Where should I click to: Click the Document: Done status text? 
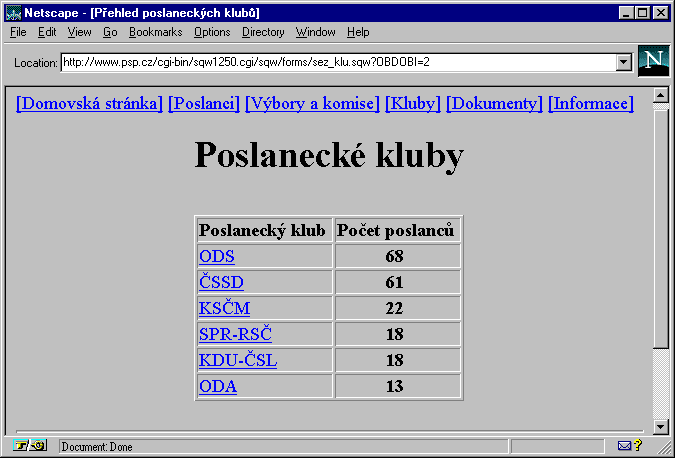[97, 447]
